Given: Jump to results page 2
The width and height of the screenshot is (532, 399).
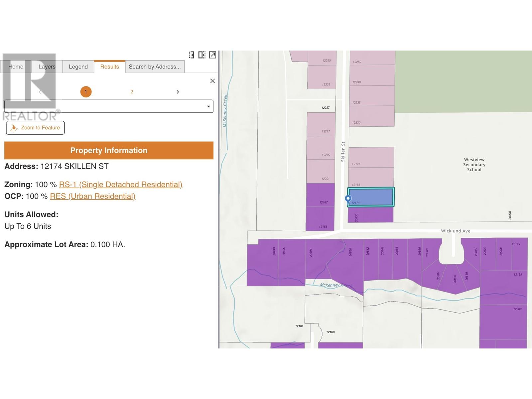Looking at the screenshot, I should [132, 92].
